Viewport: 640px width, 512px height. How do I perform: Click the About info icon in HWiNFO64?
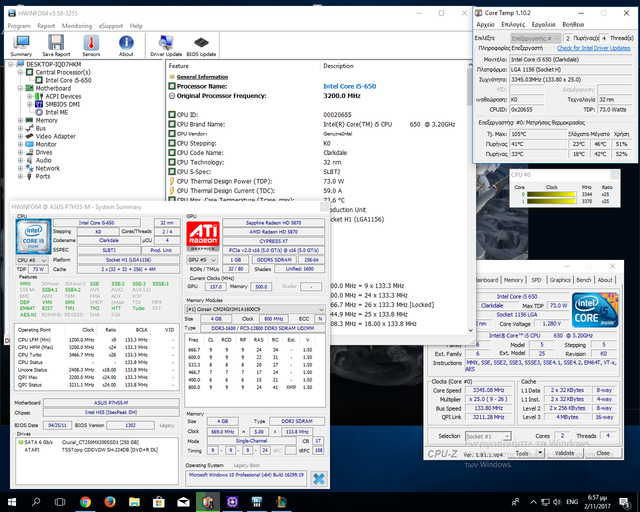click(126, 46)
